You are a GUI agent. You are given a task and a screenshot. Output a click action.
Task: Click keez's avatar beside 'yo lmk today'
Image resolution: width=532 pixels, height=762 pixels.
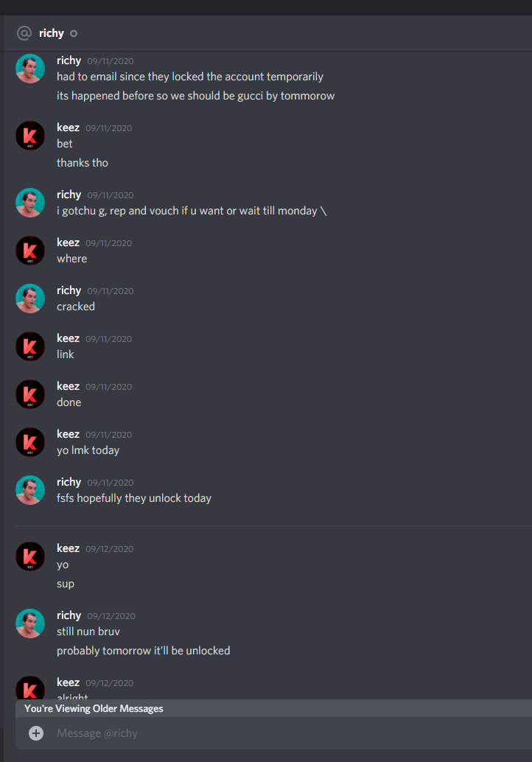pyautogui.click(x=30, y=442)
